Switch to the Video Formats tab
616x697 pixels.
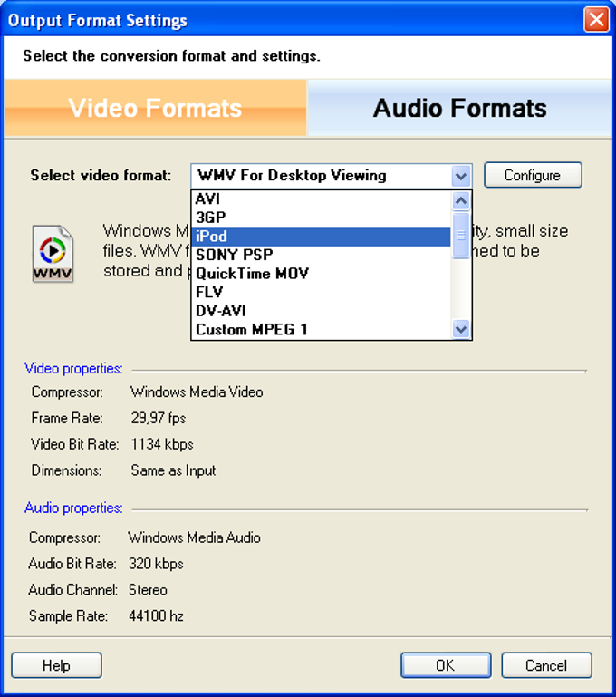point(156,108)
